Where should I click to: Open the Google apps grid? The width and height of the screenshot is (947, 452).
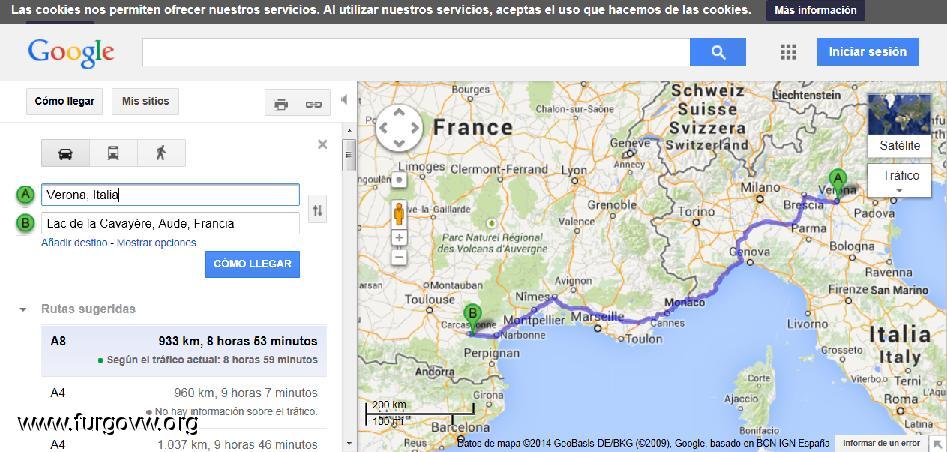(x=788, y=52)
